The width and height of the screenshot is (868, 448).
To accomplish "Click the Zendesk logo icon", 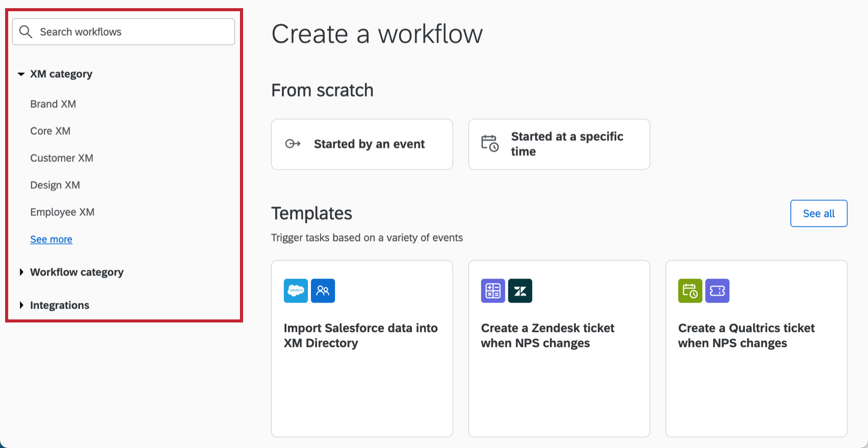I will pyautogui.click(x=520, y=291).
